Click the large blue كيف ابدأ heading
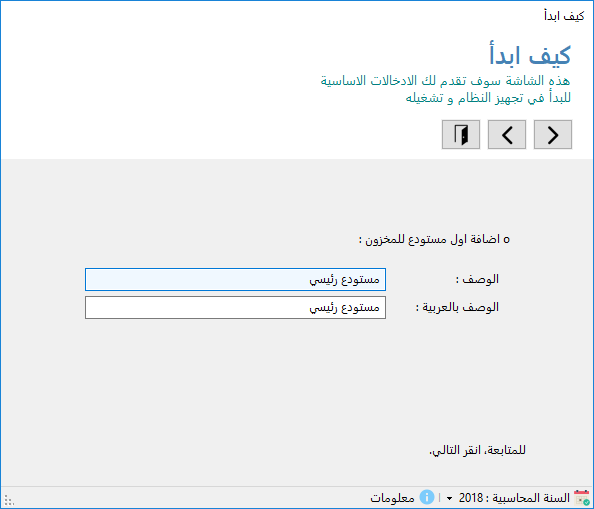This screenshot has height=509, width=594. (530, 55)
